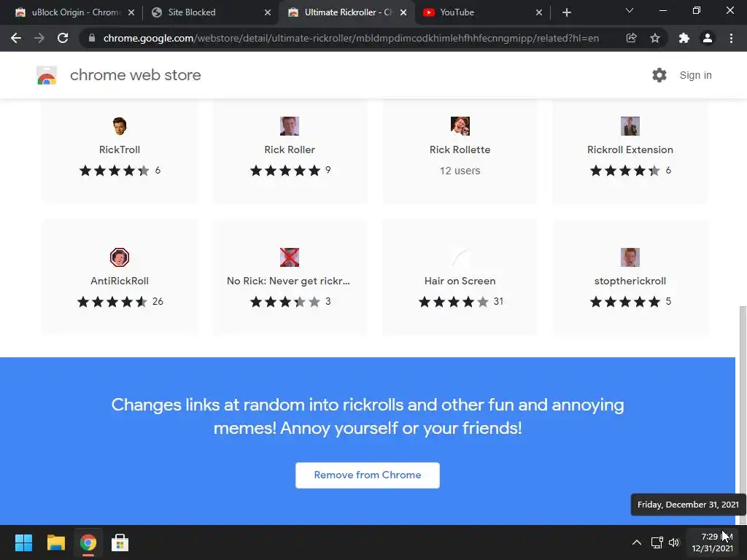The height and width of the screenshot is (560, 747).
Task: Click the AntiRickRoll star rating
Action: 112,301
